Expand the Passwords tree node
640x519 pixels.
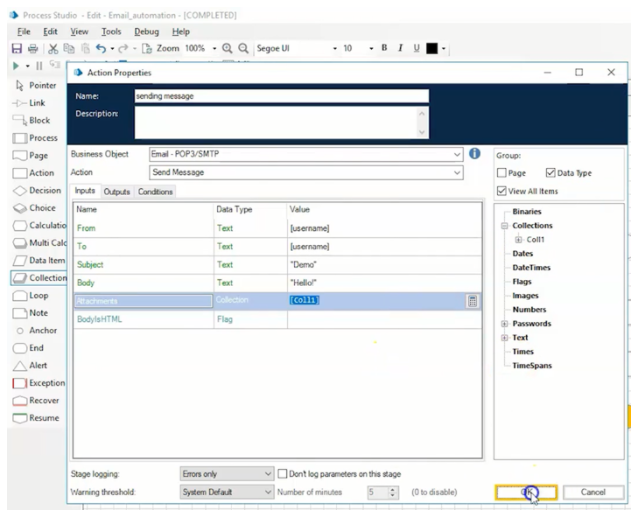(505, 324)
